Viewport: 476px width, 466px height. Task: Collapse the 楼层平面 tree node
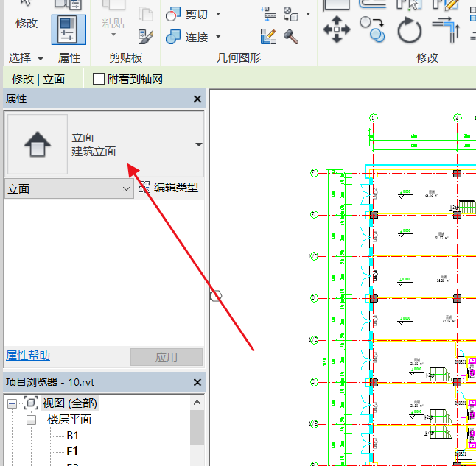pyautogui.click(x=32, y=420)
